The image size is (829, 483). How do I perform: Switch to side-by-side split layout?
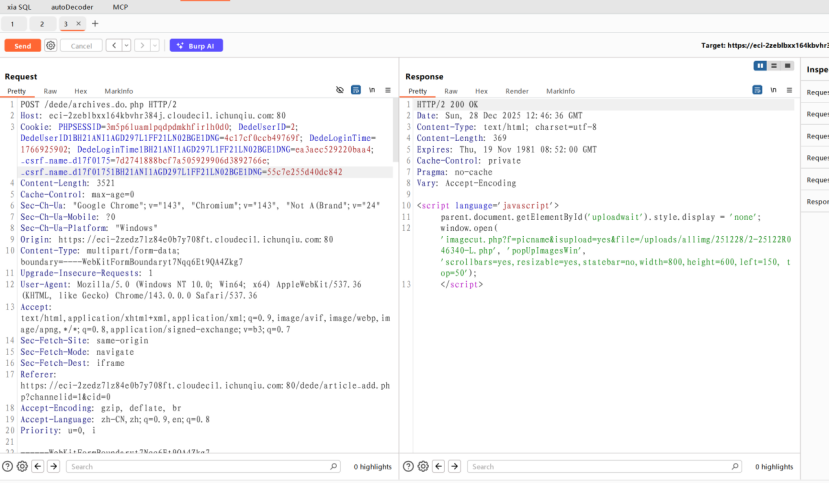coord(761,66)
